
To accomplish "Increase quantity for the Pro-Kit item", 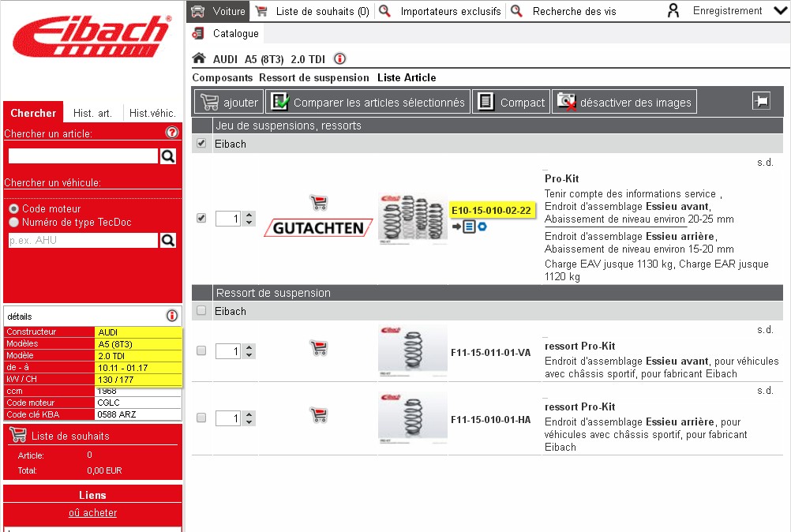I will click(x=249, y=215).
